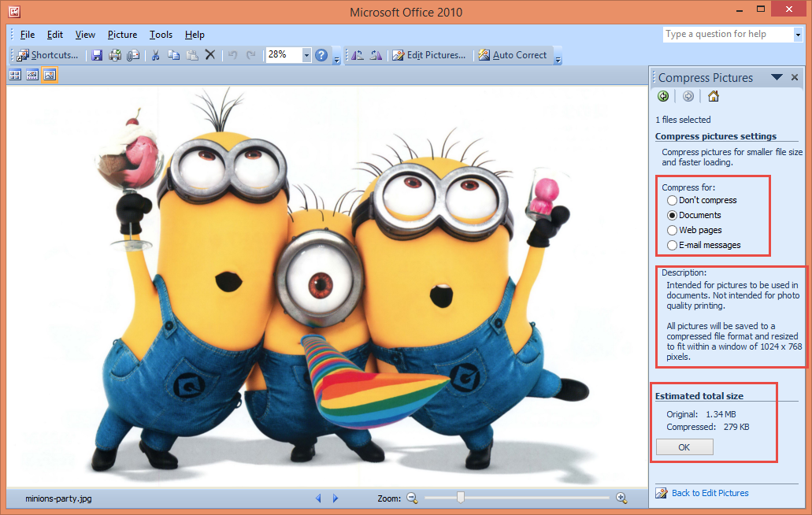This screenshot has width=812, height=515.
Task: Click the Cut scissors icon
Action: pyautogui.click(x=155, y=55)
